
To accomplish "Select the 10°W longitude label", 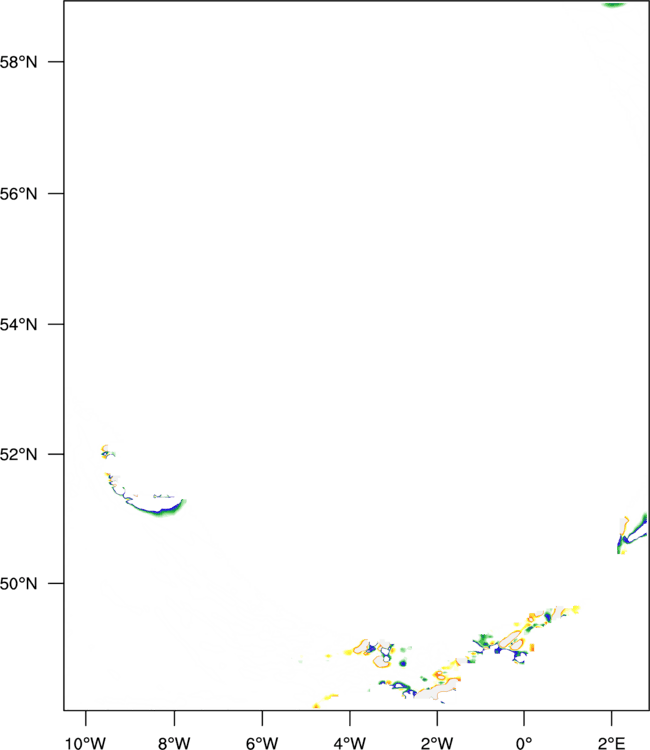I will [86, 743].
